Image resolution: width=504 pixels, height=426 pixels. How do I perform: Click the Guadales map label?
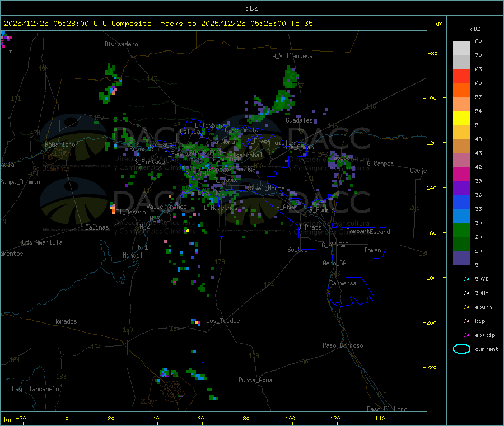click(299, 120)
